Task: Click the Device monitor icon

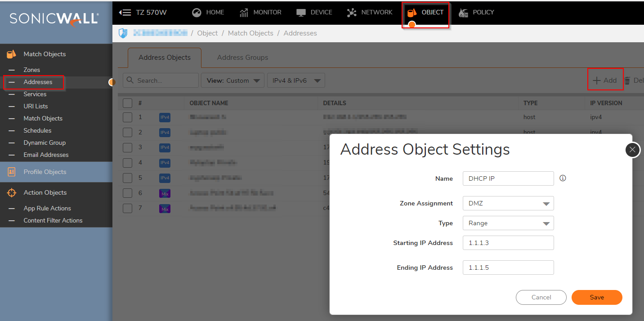Action: 301,13
